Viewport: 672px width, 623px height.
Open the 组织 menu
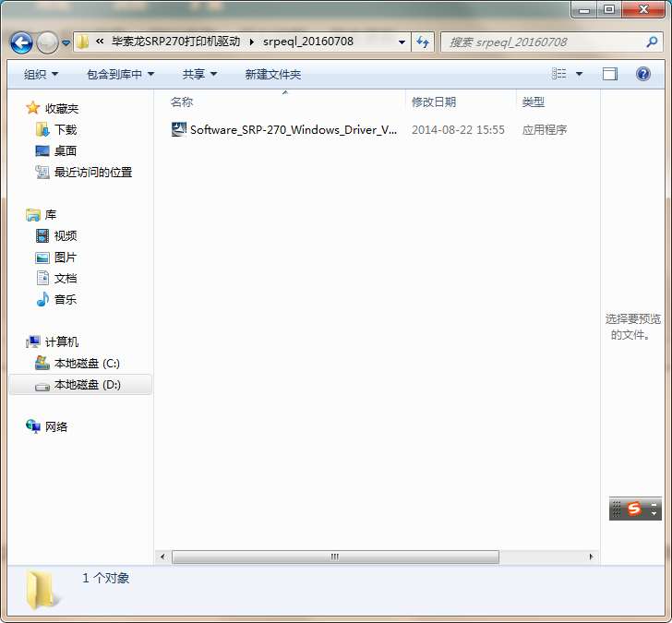(42, 75)
